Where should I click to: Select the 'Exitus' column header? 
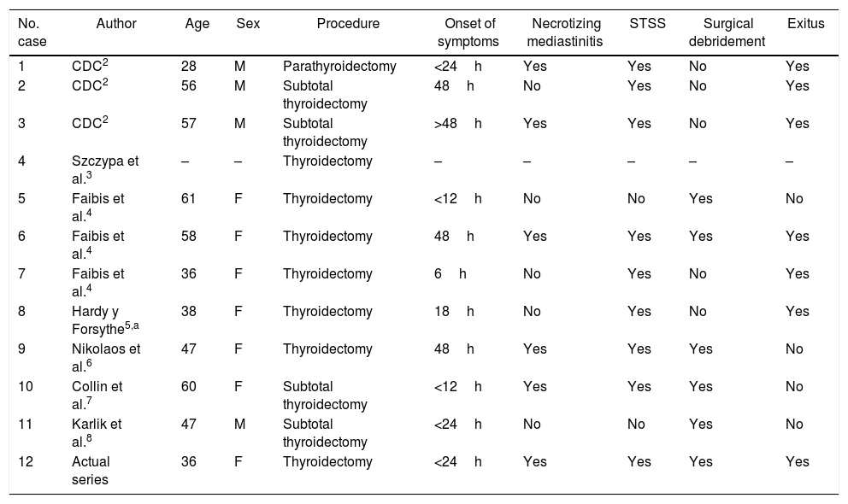pos(805,24)
